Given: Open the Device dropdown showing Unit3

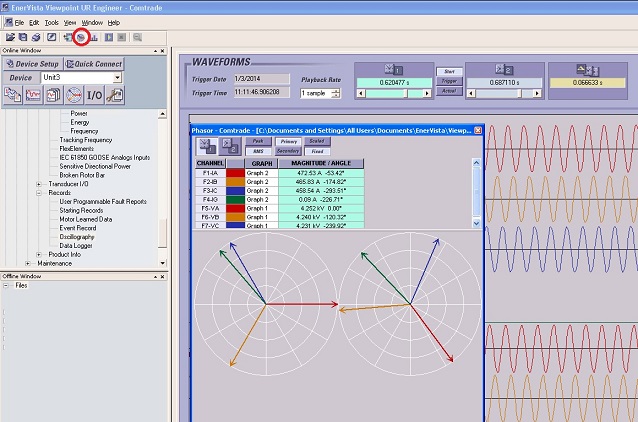Looking at the screenshot, I should coord(117,77).
